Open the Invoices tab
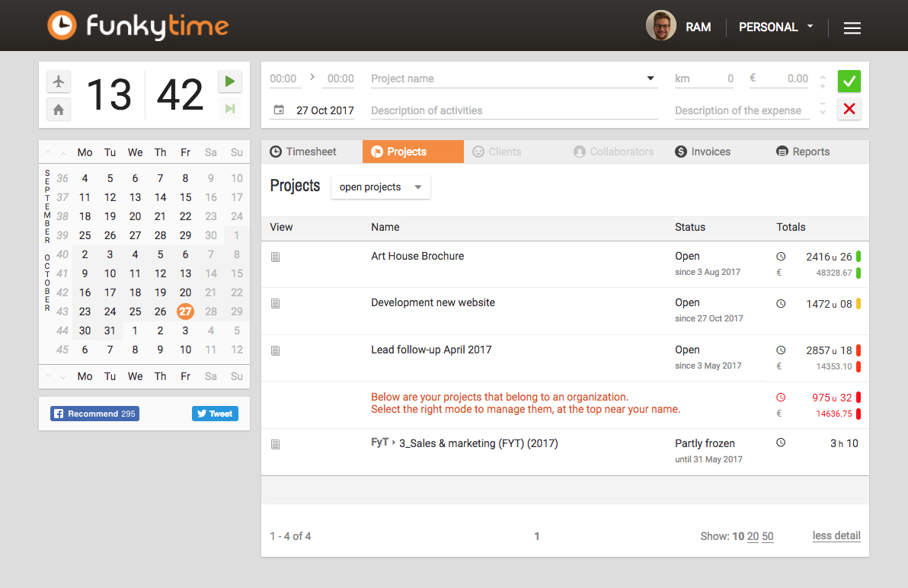The width and height of the screenshot is (908, 588). tap(703, 152)
